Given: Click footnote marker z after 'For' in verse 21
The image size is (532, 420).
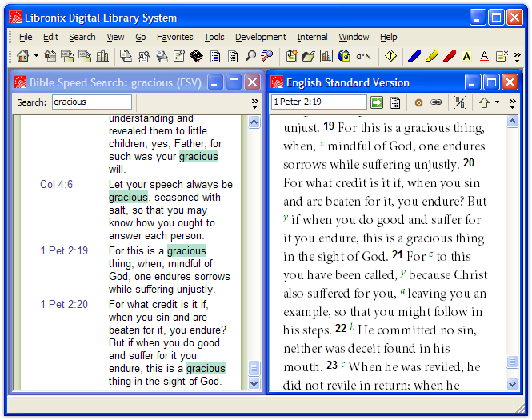Looking at the screenshot, I should (430, 254).
